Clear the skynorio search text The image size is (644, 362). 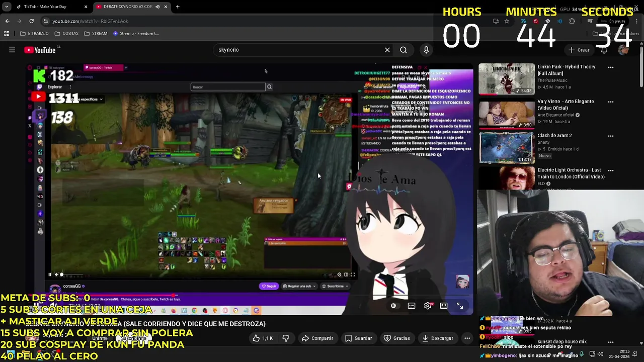coord(387,50)
